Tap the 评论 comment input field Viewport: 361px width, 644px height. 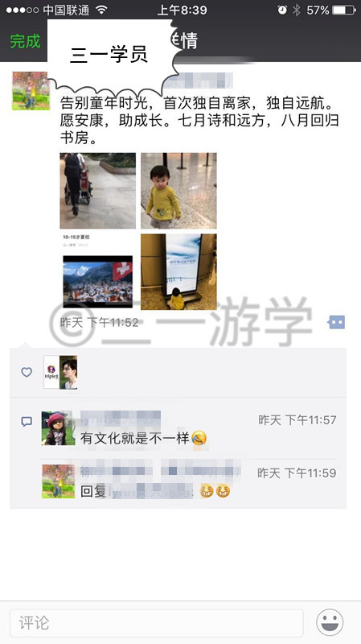tap(156, 623)
